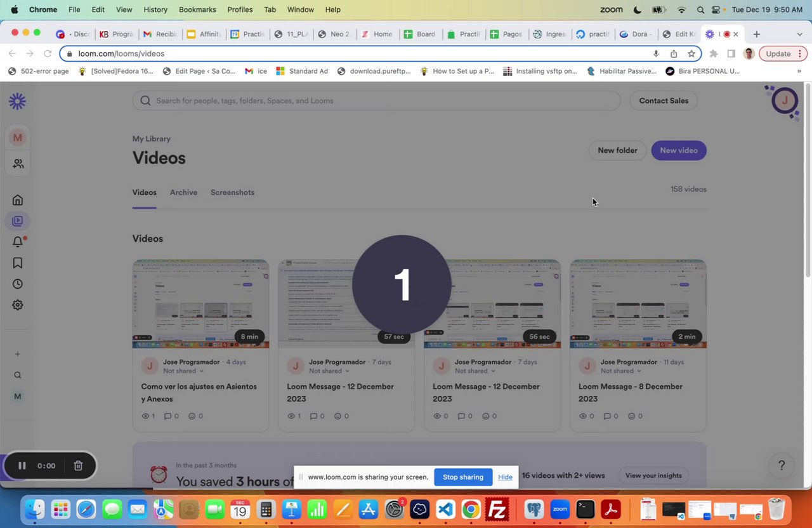Pause the Loom recording

pos(22,466)
